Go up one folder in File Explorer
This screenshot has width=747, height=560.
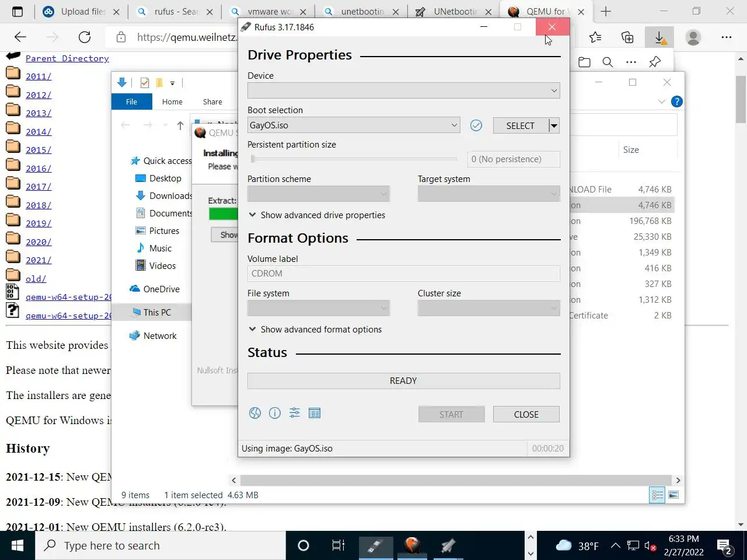180,125
